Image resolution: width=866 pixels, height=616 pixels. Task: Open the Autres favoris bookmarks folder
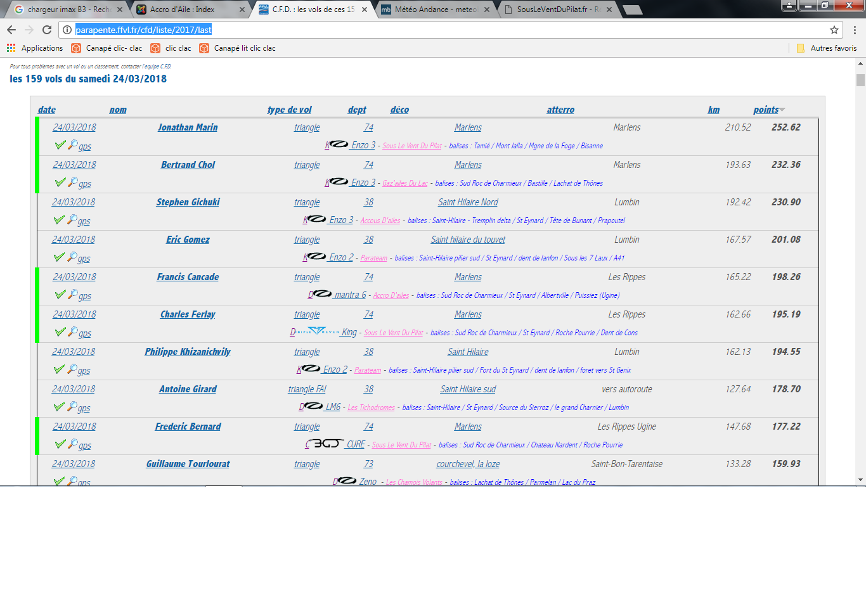pyautogui.click(x=827, y=48)
